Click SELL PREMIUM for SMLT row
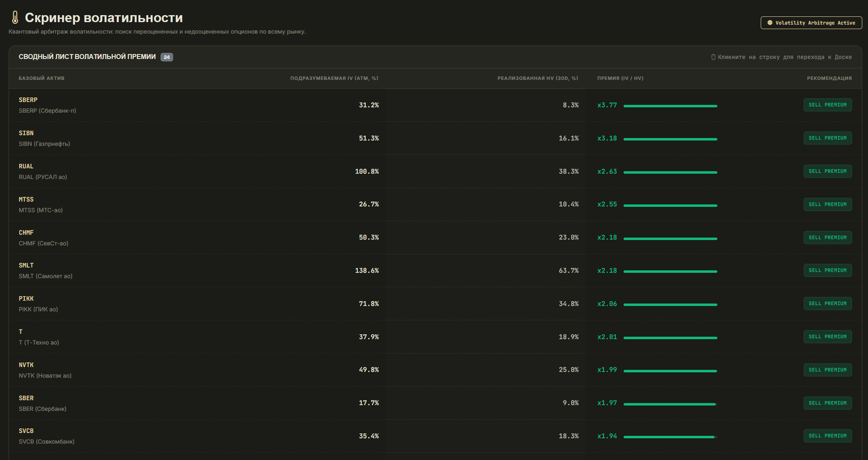Viewport: 868px width, 460px height. [x=827, y=270]
